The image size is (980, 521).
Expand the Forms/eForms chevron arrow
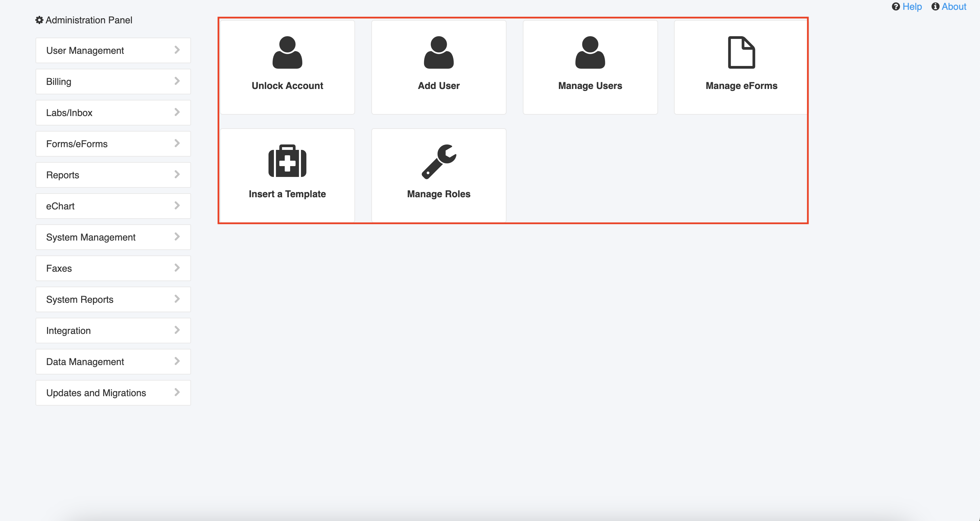tap(177, 143)
